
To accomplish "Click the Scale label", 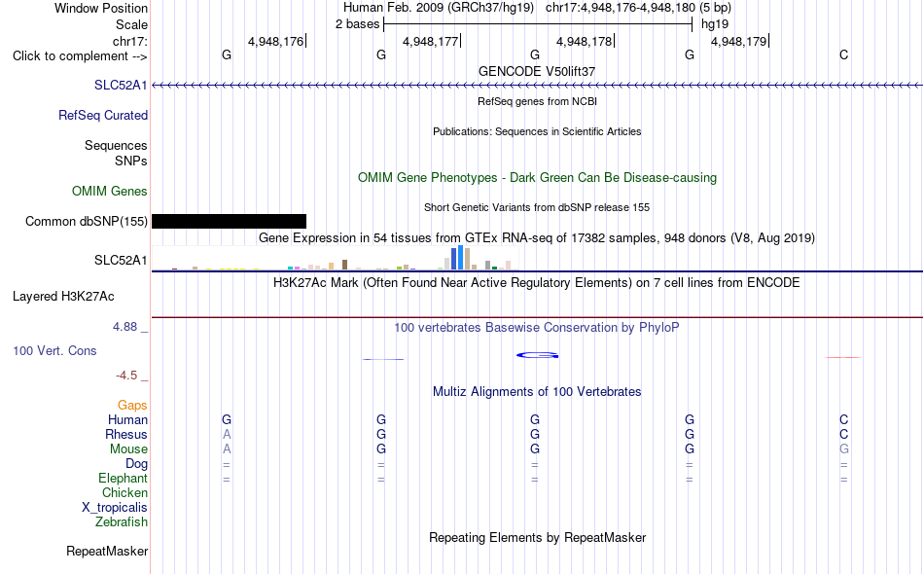I will coord(132,24).
